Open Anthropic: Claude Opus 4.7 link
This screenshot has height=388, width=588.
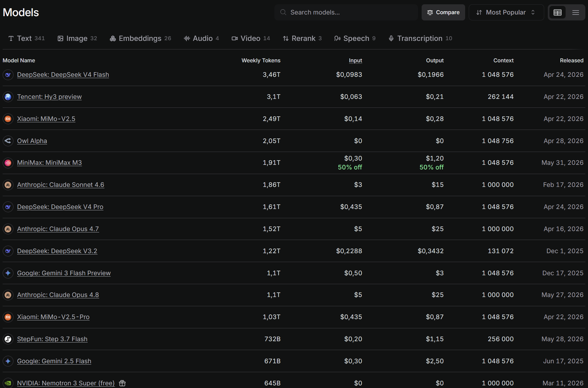pos(58,229)
